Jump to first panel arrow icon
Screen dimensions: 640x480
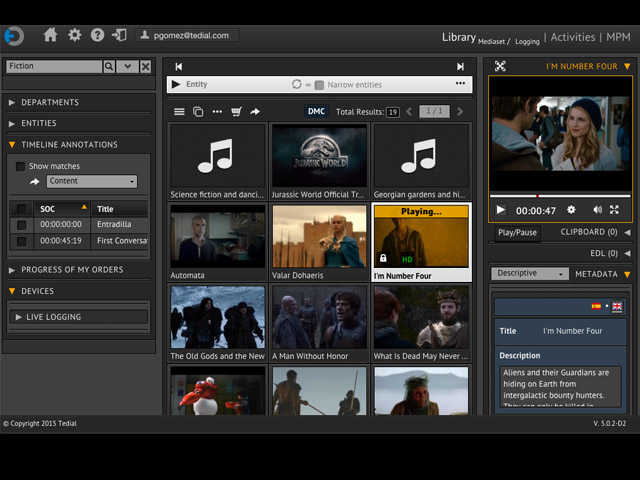pos(178,67)
